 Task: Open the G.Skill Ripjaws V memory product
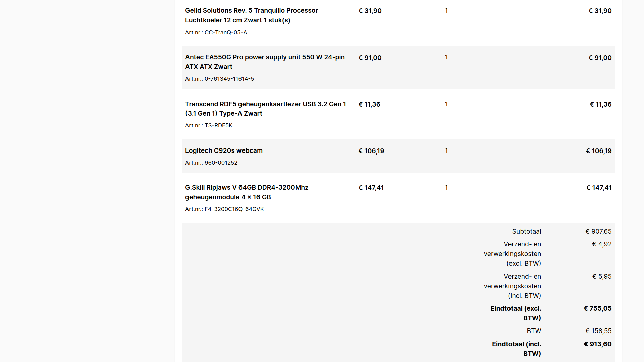(247, 192)
